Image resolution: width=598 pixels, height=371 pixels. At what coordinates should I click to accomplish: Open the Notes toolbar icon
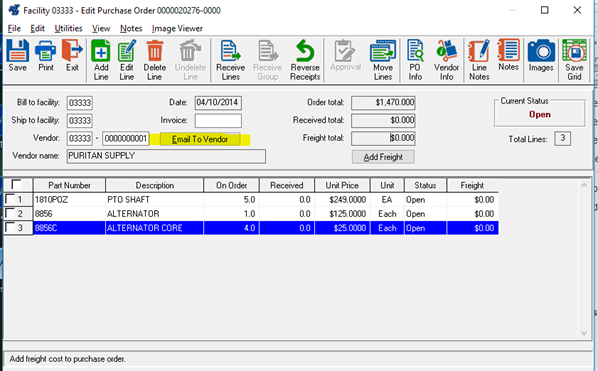point(508,55)
